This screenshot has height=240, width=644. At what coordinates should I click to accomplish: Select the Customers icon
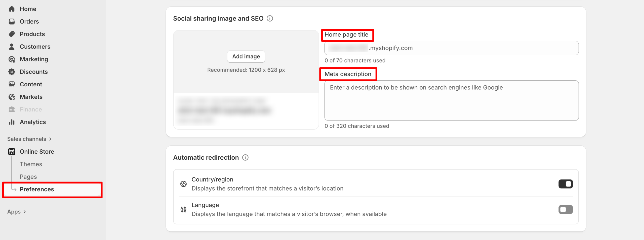click(12, 46)
